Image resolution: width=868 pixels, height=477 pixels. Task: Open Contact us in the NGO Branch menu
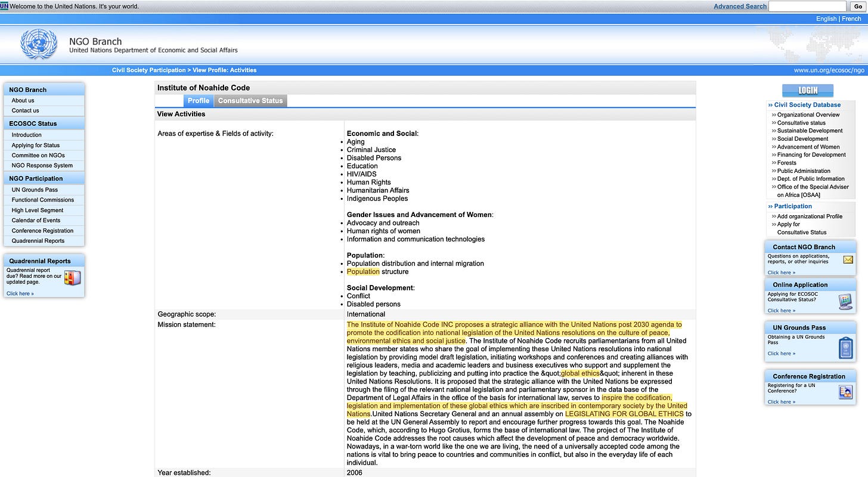coord(25,111)
